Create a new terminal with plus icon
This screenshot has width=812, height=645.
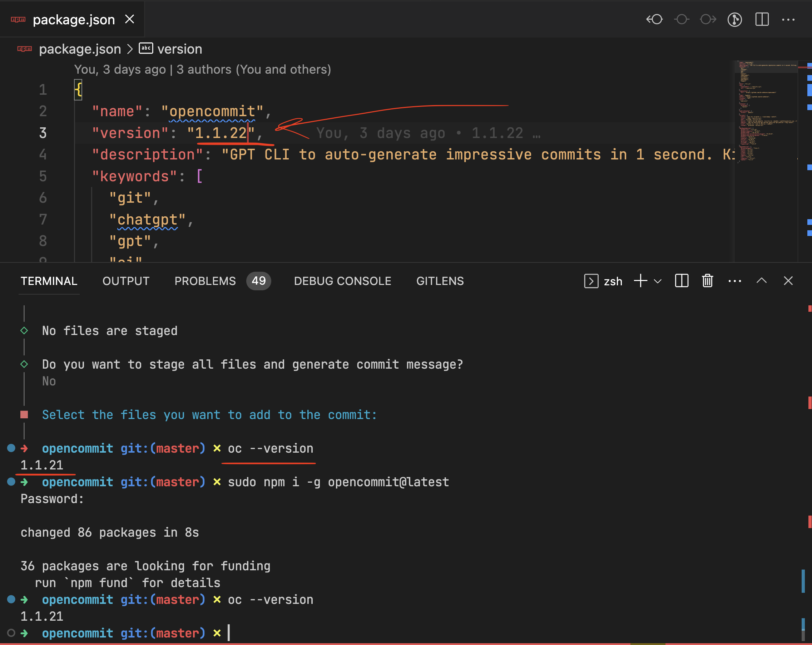click(640, 281)
